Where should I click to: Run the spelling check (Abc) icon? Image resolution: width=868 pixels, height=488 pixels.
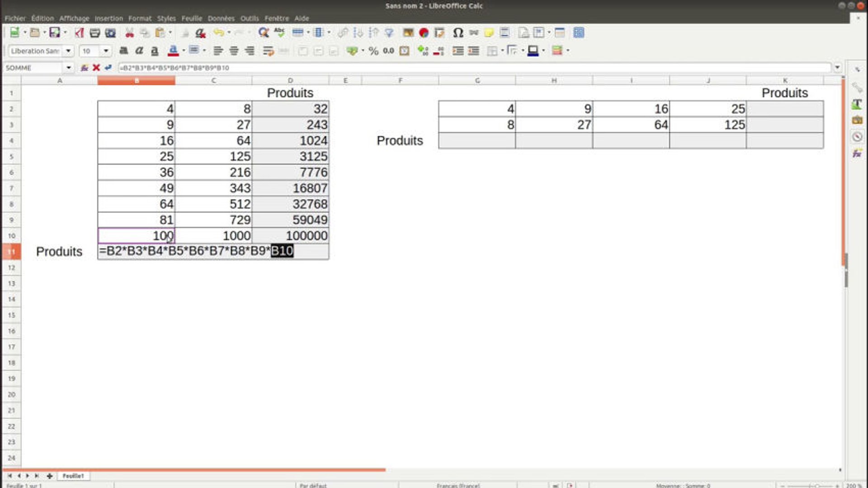(x=279, y=33)
